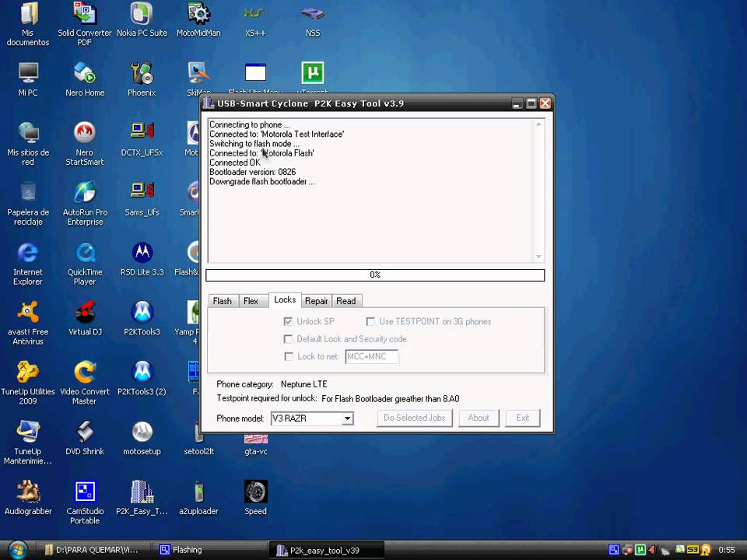Click the Exit button
Viewport: 747px width, 560px height.
coord(523,418)
